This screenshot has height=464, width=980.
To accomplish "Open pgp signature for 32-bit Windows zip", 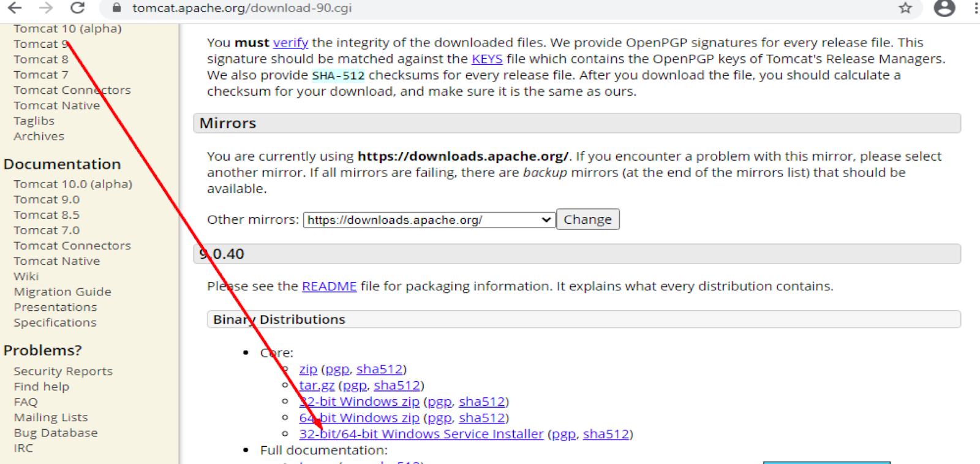I will click(440, 402).
